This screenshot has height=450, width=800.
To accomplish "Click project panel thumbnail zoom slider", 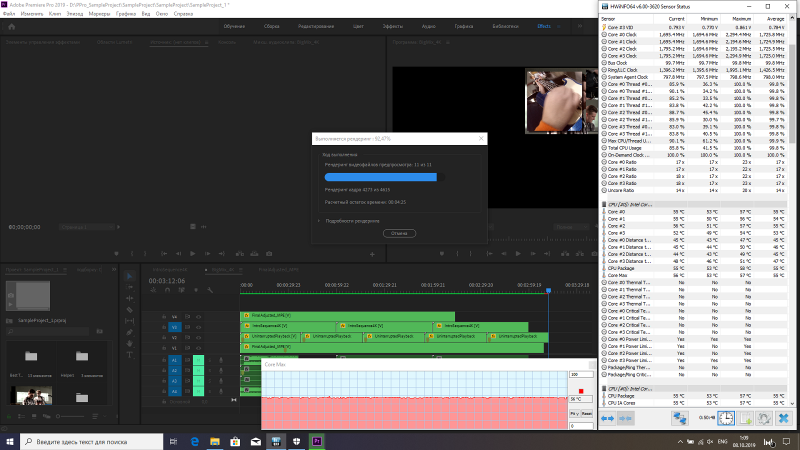I will [70, 416].
